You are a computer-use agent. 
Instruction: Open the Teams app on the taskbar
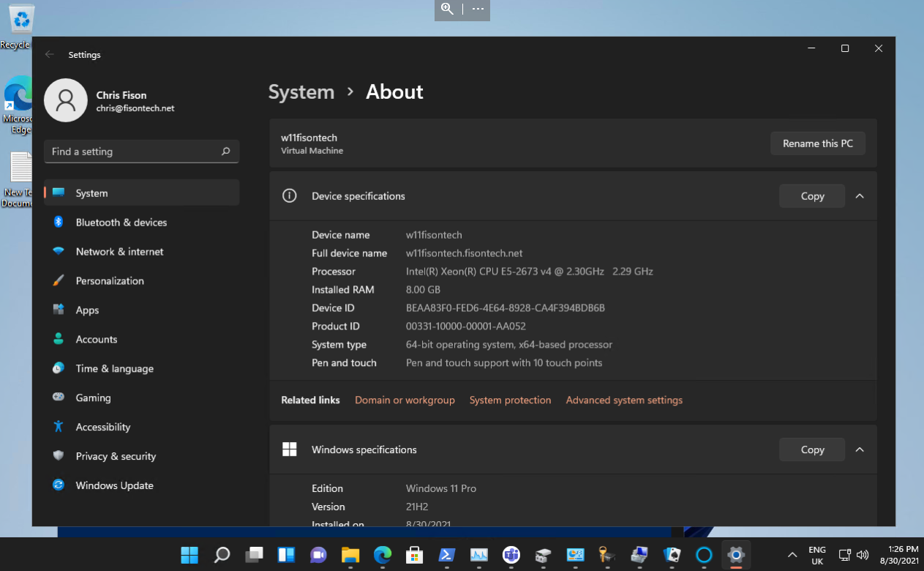click(x=511, y=555)
